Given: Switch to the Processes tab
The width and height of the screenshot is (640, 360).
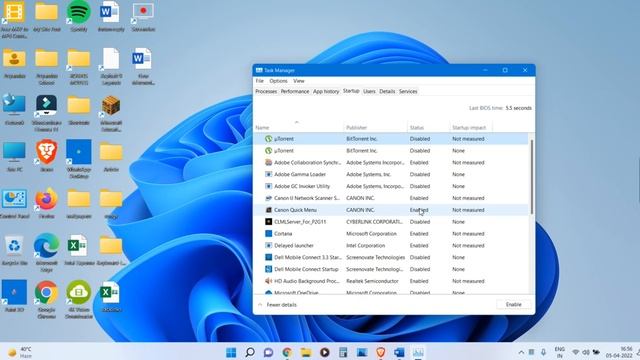Looking at the screenshot, I should [x=266, y=91].
